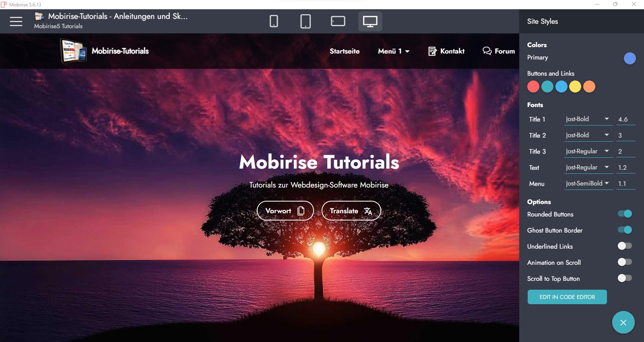This screenshot has height=342, width=644.
Task: Click the Mobirise-Tutorials logo image
Action: (x=73, y=51)
